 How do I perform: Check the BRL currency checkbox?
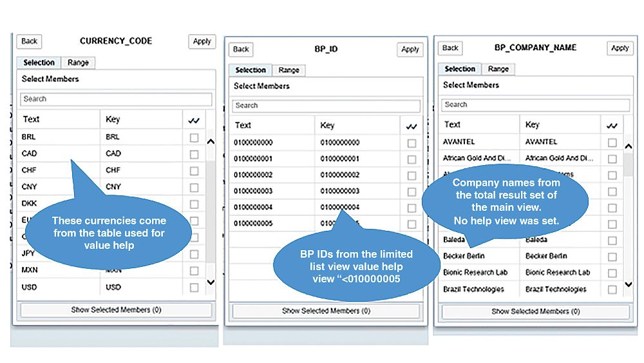coord(194,137)
